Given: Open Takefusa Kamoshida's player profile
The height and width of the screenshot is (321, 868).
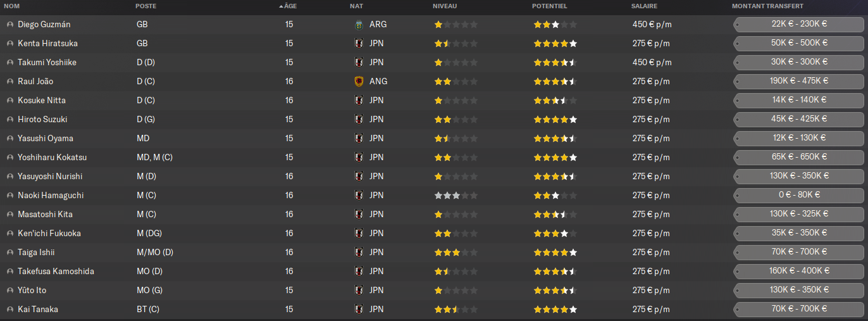Looking at the screenshot, I should tap(56, 272).
